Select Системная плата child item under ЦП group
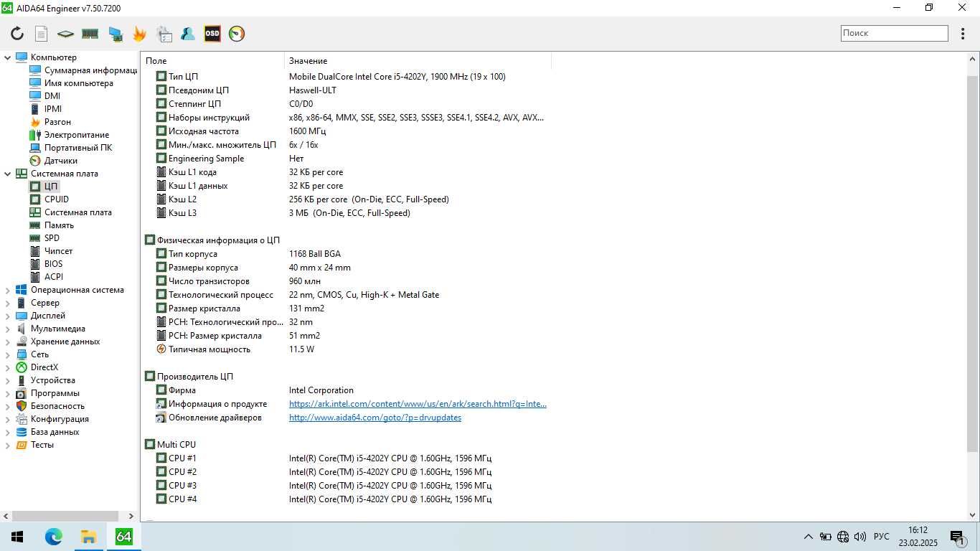The image size is (980, 551). pyautogui.click(x=70, y=212)
